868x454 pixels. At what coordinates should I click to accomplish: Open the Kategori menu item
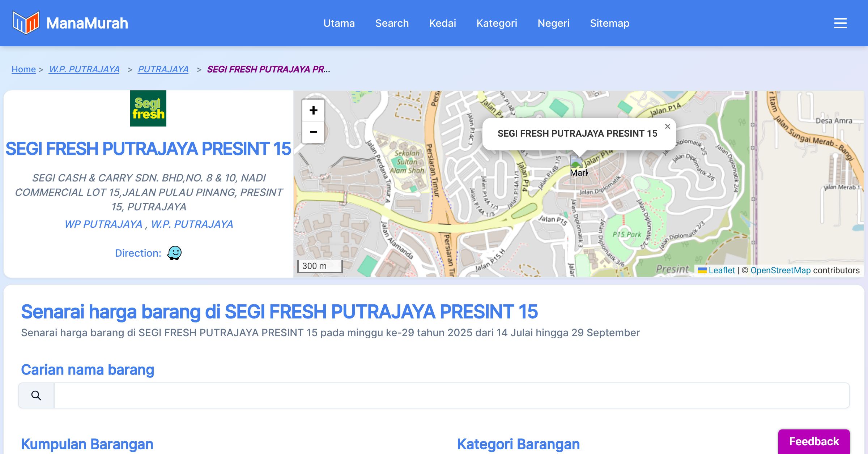[497, 23]
